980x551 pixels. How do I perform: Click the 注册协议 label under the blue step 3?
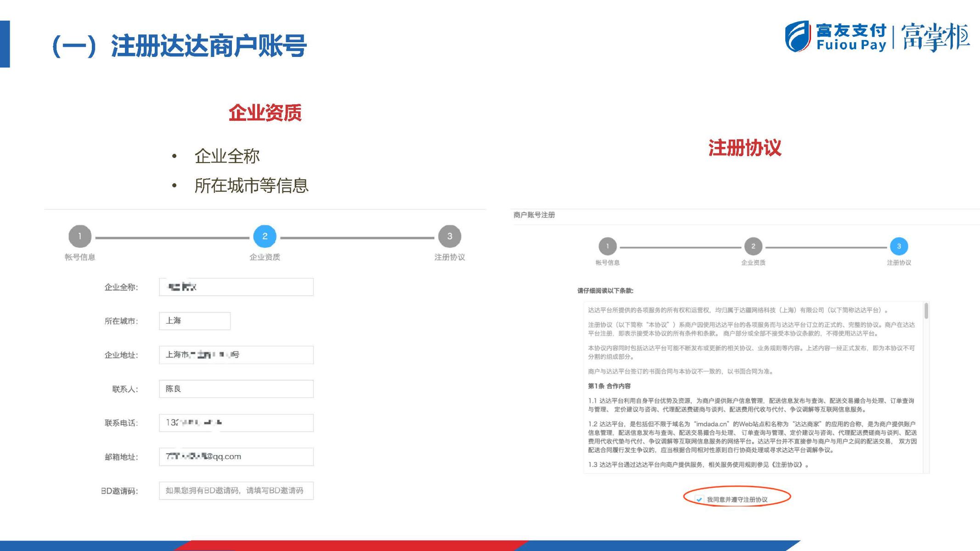tap(899, 263)
